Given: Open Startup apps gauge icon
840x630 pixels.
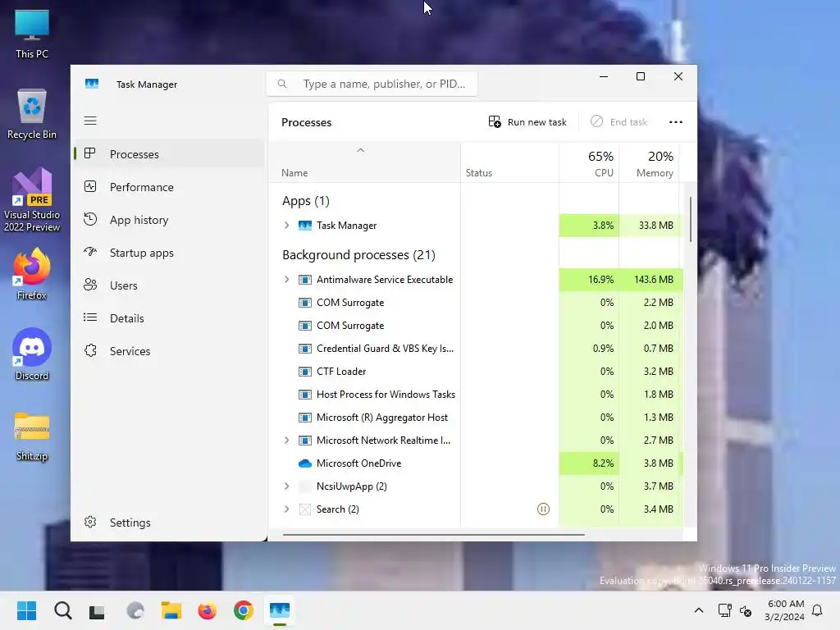Looking at the screenshot, I should point(90,252).
